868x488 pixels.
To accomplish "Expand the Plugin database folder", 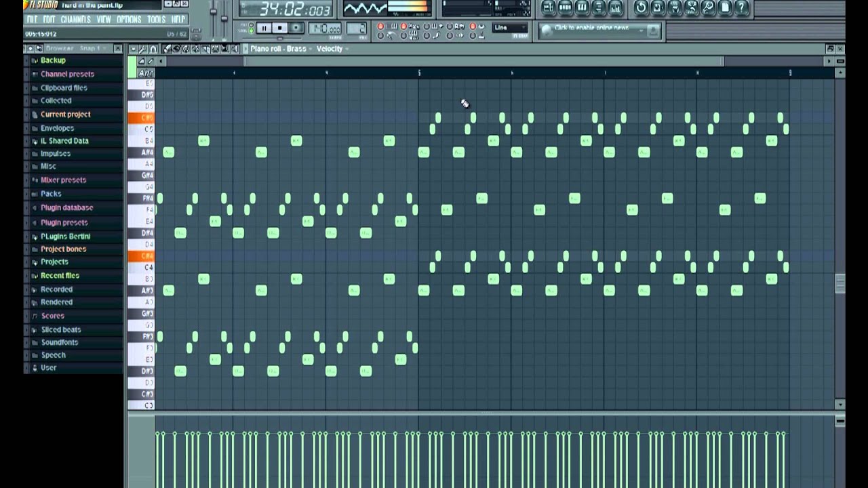I will (66, 207).
